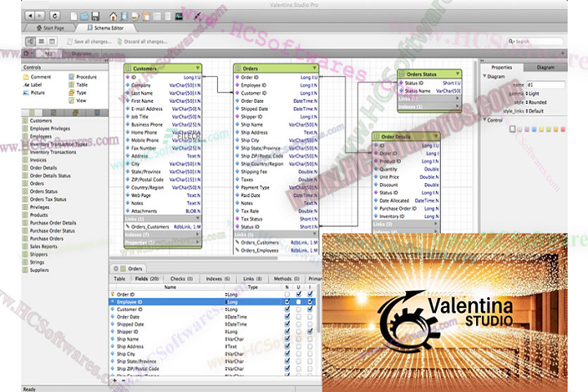
Task: Collapse the Orders Status table box arrow
Action: coord(457,73)
